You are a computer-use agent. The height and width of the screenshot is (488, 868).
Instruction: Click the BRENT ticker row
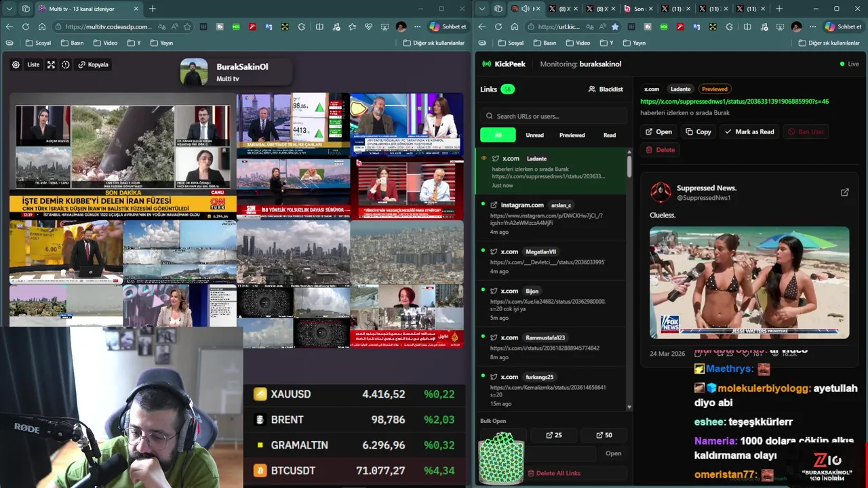coord(355,420)
